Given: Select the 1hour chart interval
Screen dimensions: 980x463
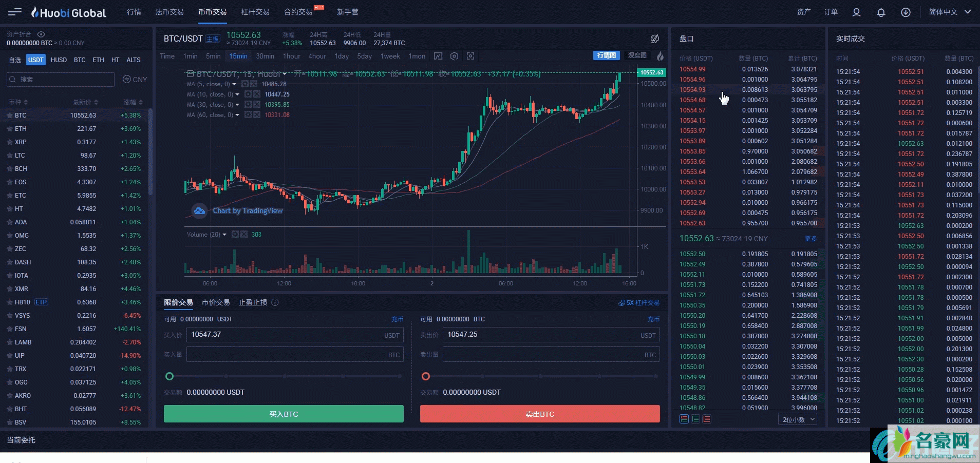Looking at the screenshot, I should (292, 56).
